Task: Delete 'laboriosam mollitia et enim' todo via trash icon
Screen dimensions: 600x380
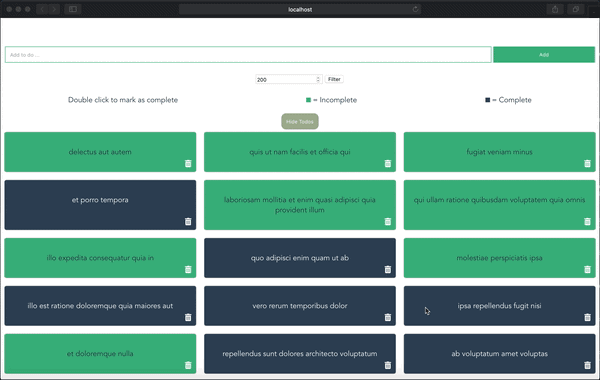Action: point(388,221)
